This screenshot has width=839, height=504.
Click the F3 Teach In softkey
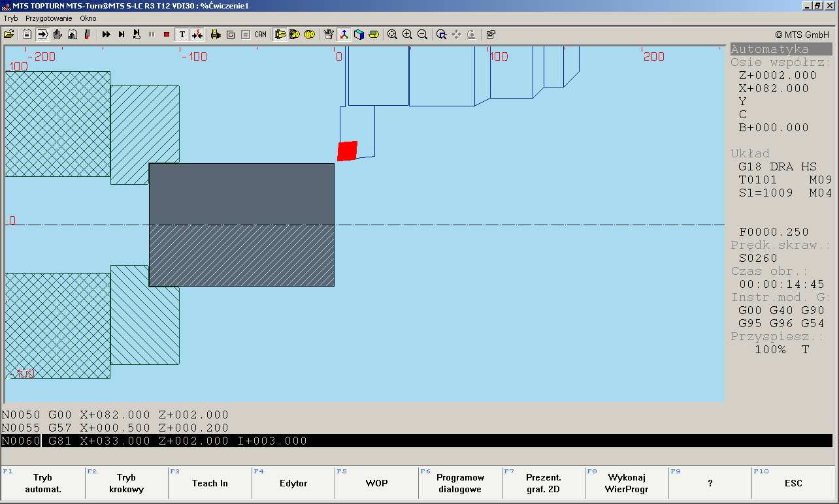[x=210, y=483]
